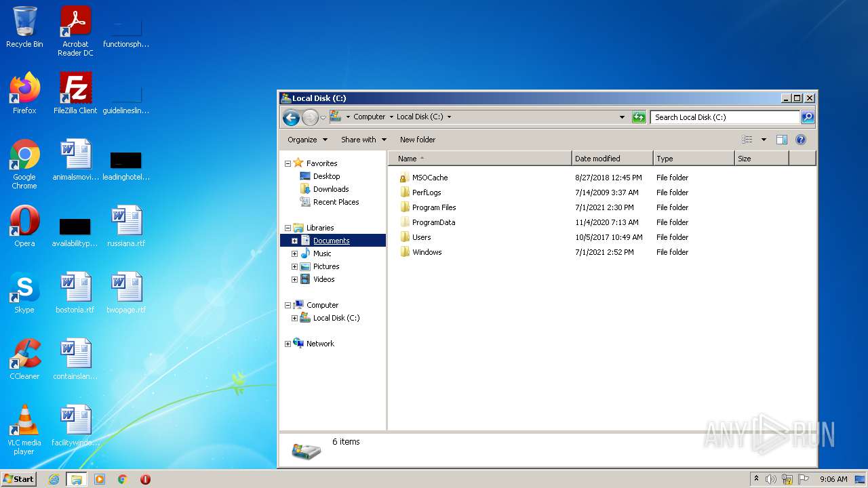
Task: Collapse the Computer tree node
Action: click(x=288, y=305)
